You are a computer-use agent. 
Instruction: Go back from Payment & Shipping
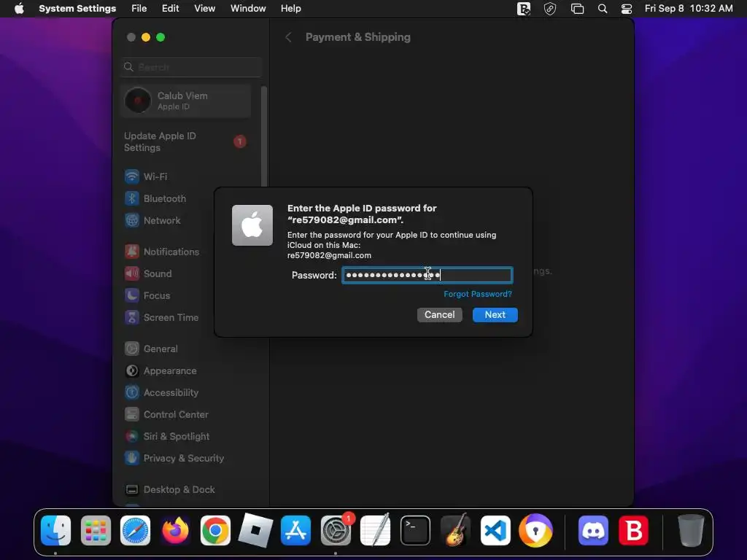pyautogui.click(x=288, y=37)
